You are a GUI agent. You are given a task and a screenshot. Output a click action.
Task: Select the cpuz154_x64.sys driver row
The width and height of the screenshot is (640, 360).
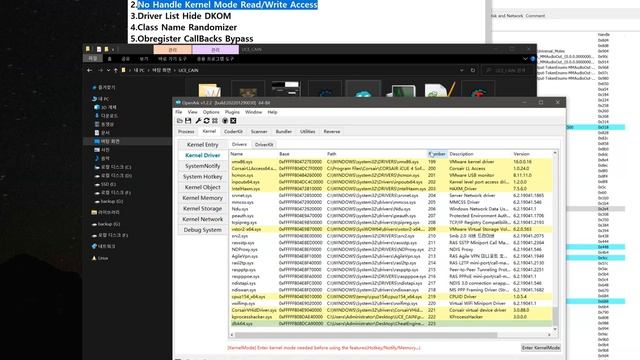[391, 296]
